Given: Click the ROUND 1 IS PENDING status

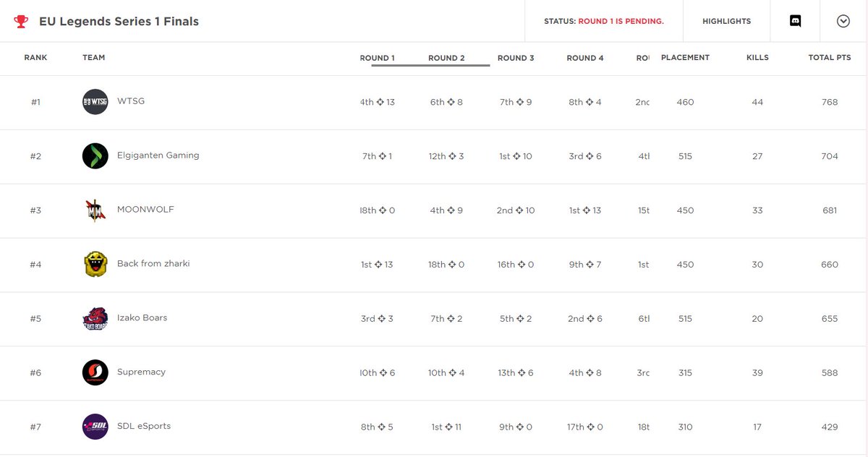Looking at the screenshot, I should click(x=621, y=21).
